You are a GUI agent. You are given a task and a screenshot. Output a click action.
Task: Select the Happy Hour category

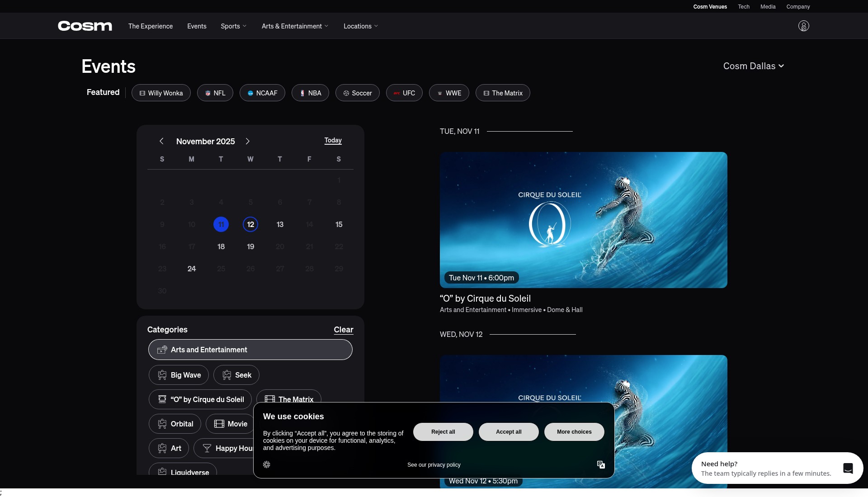point(224,448)
